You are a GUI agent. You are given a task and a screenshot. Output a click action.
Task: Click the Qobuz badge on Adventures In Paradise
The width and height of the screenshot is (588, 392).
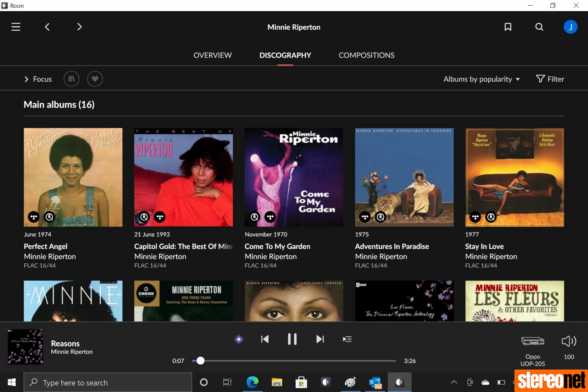(x=381, y=217)
